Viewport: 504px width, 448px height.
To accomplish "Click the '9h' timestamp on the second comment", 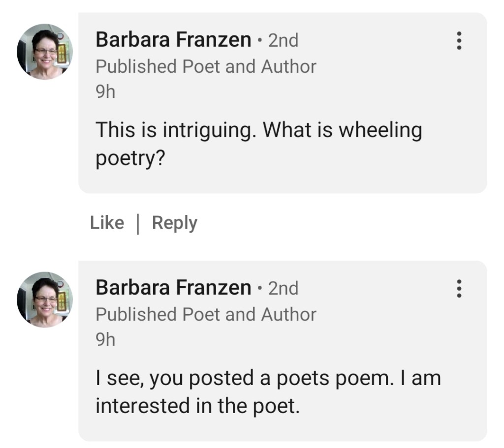I will tap(105, 340).
